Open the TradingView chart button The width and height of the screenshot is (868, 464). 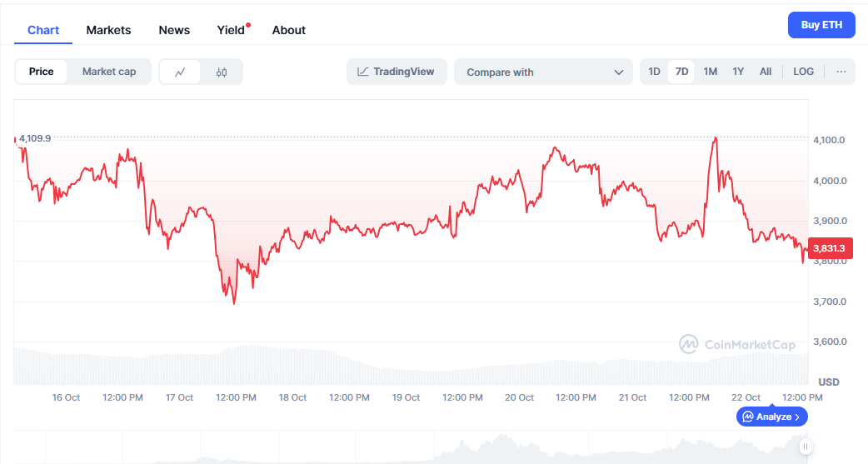tap(397, 72)
